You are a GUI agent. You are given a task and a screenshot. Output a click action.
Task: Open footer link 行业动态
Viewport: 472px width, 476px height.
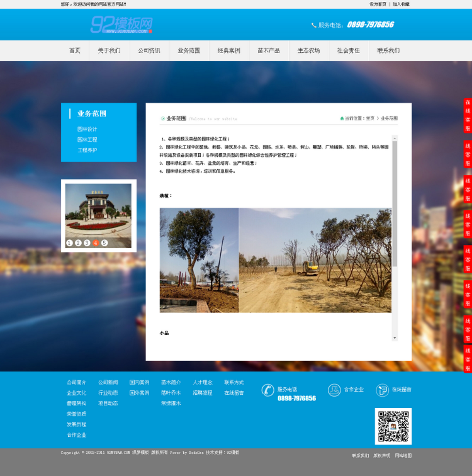(108, 393)
